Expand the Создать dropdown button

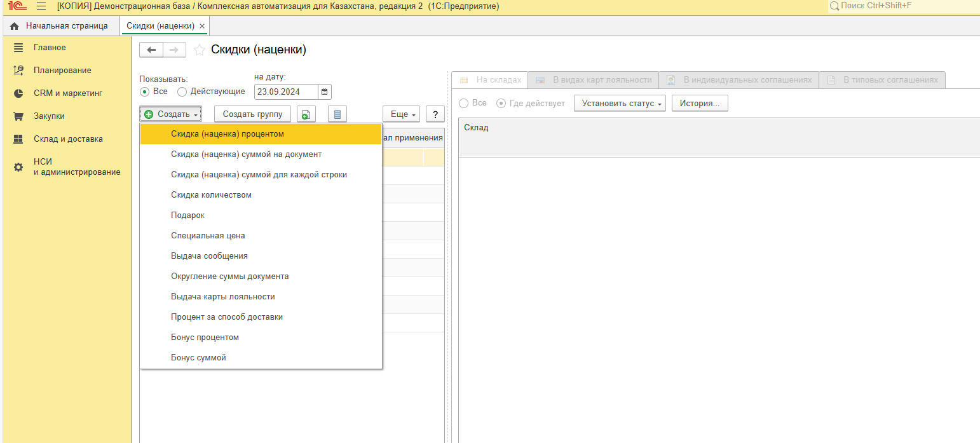[x=171, y=114]
